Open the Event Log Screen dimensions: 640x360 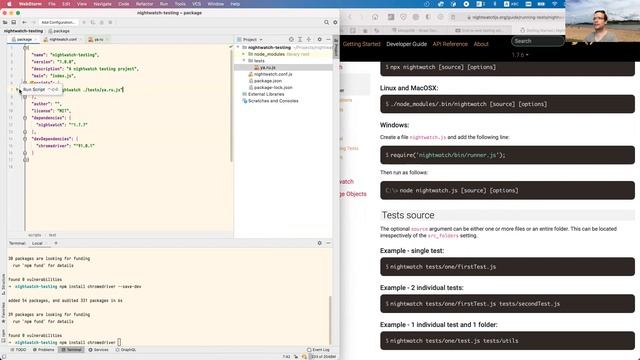pos(318,350)
